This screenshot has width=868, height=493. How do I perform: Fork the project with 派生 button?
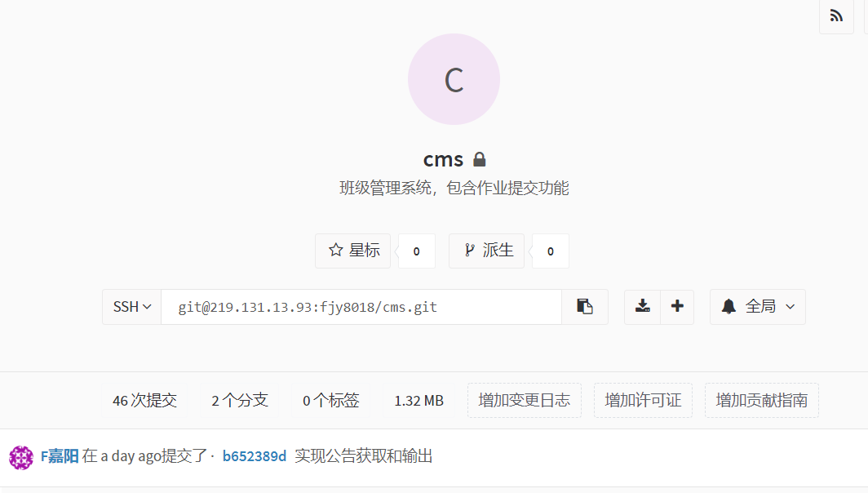(486, 251)
